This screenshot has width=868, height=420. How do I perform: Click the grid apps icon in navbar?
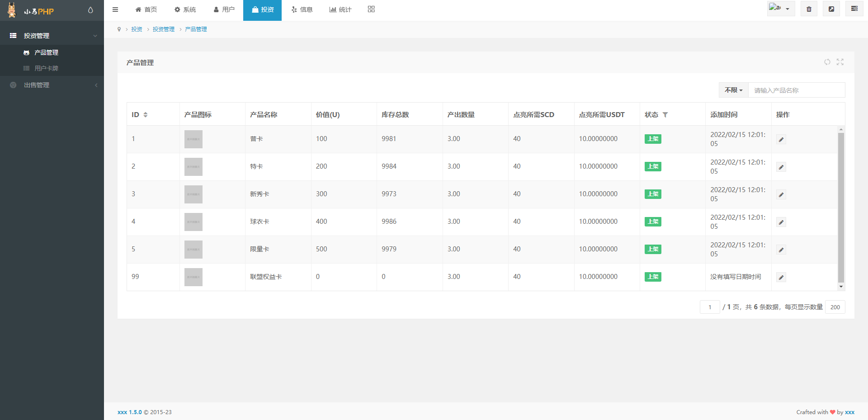tap(371, 9)
